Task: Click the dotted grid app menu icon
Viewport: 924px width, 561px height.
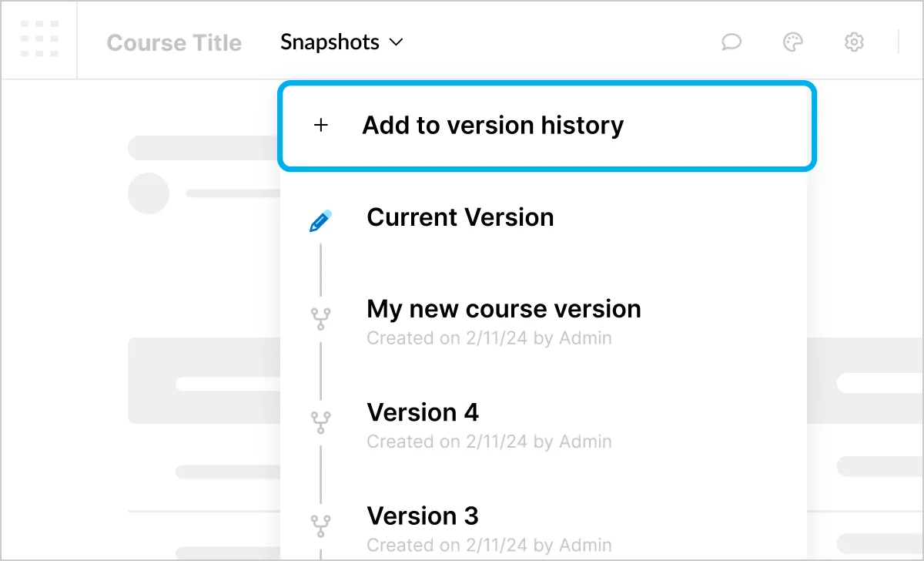Action: 39,39
